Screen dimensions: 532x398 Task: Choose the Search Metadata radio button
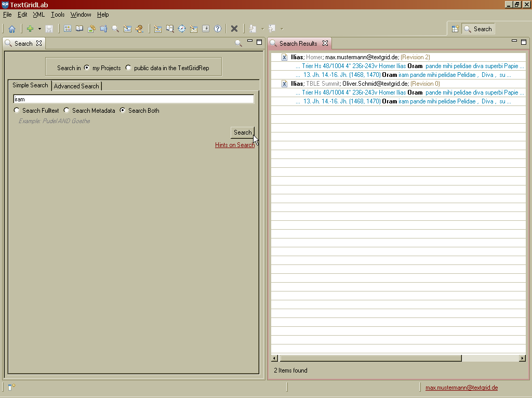[x=66, y=110]
